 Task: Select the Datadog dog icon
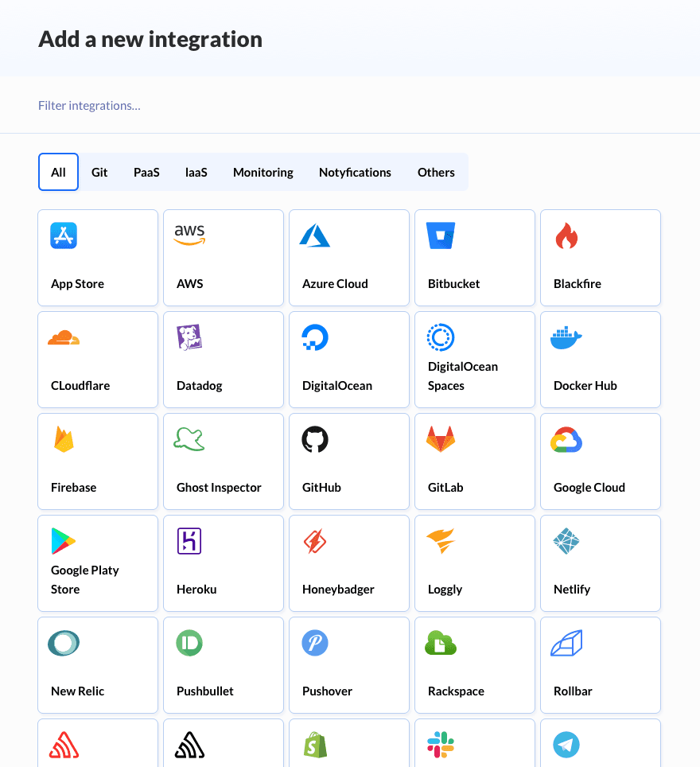click(x=189, y=337)
